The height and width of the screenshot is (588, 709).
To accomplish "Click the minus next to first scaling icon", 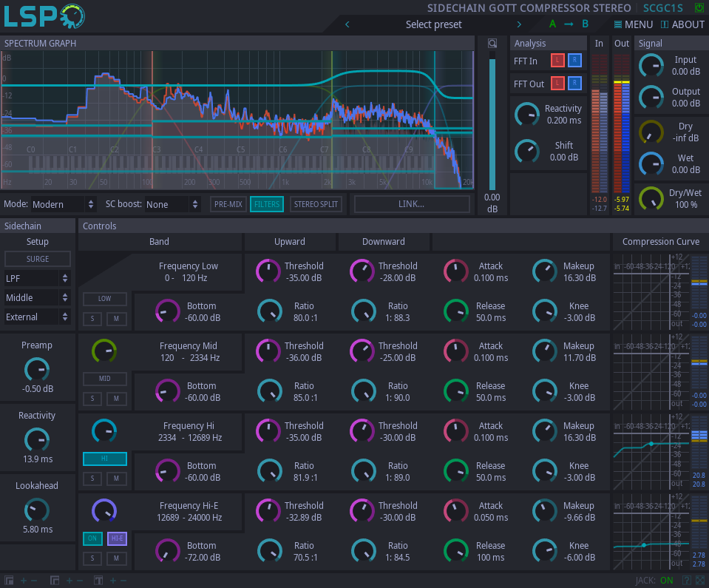I will [x=34, y=581].
